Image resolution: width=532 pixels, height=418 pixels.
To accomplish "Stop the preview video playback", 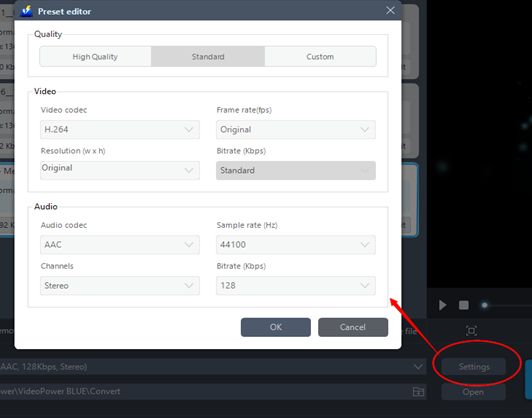I will (464, 305).
